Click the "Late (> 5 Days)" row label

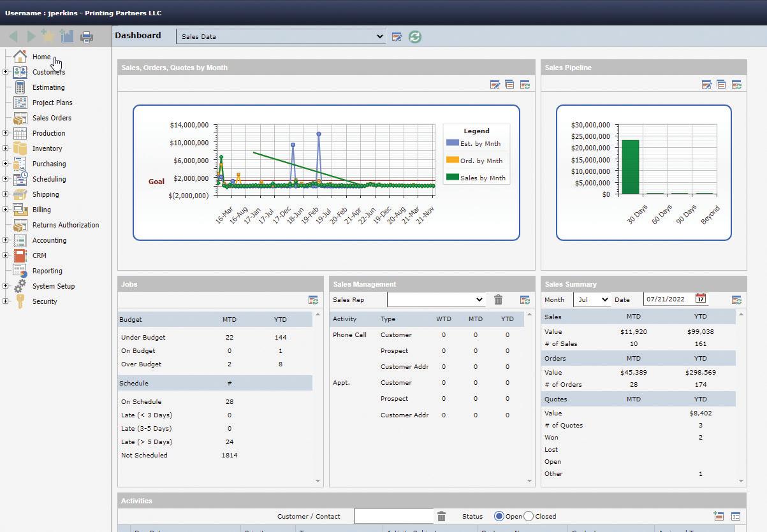(x=147, y=442)
